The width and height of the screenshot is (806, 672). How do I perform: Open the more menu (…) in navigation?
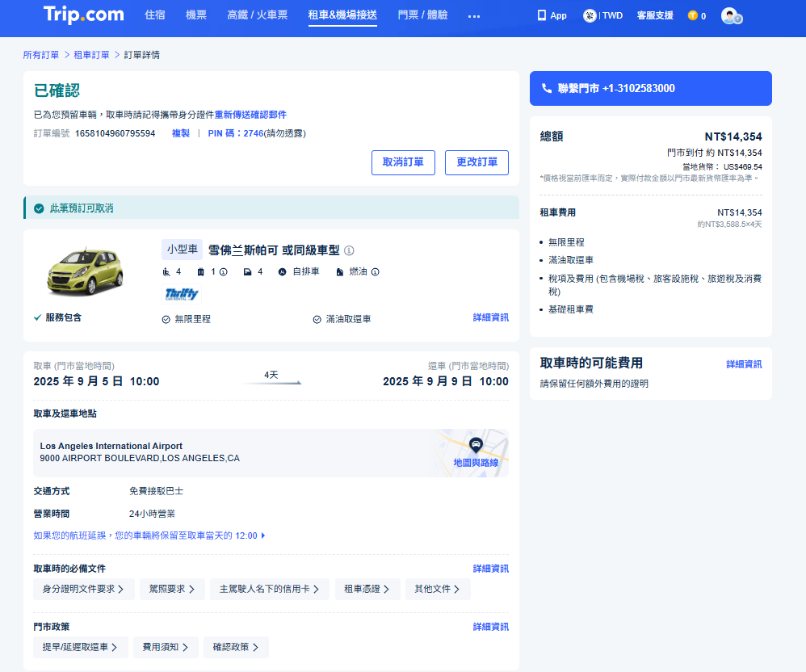tap(474, 15)
